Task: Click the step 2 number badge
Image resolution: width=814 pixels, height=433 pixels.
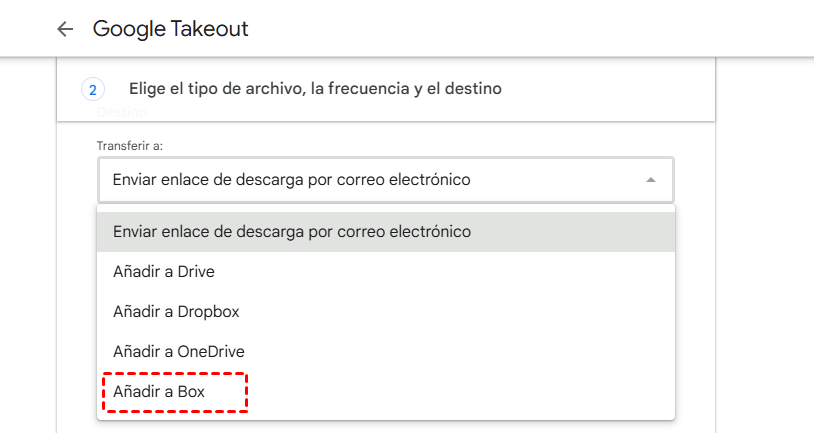Action: pyautogui.click(x=93, y=90)
